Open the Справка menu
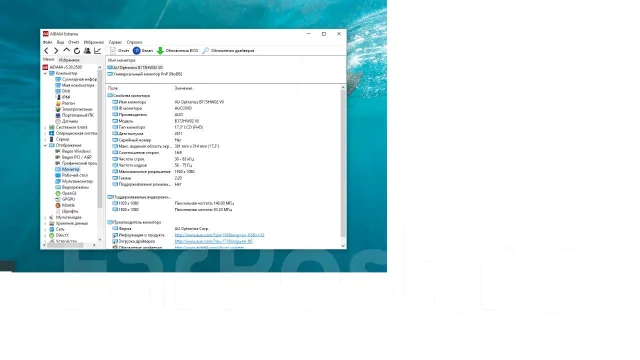 click(134, 42)
